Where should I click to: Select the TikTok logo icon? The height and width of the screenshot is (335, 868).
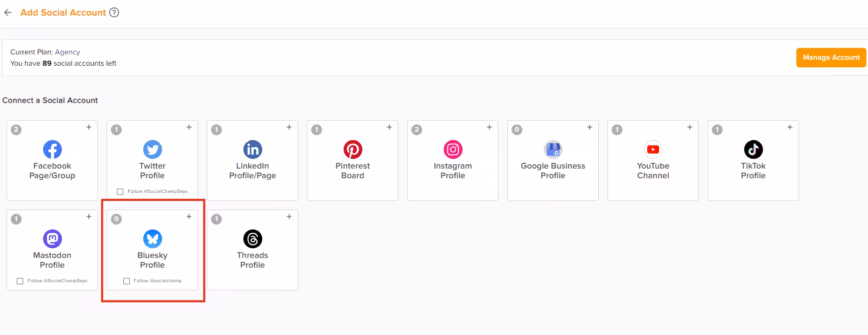pyautogui.click(x=753, y=149)
